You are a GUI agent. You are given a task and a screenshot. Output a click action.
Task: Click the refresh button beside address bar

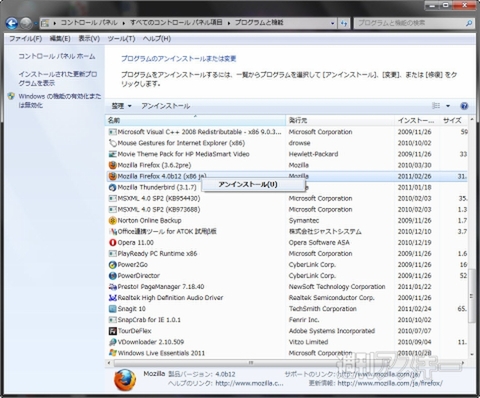344,23
